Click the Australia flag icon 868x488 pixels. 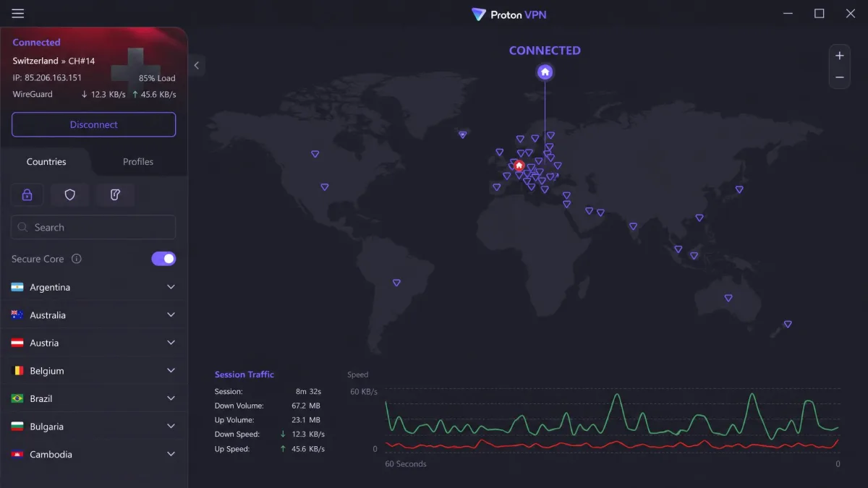(x=17, y=315)
